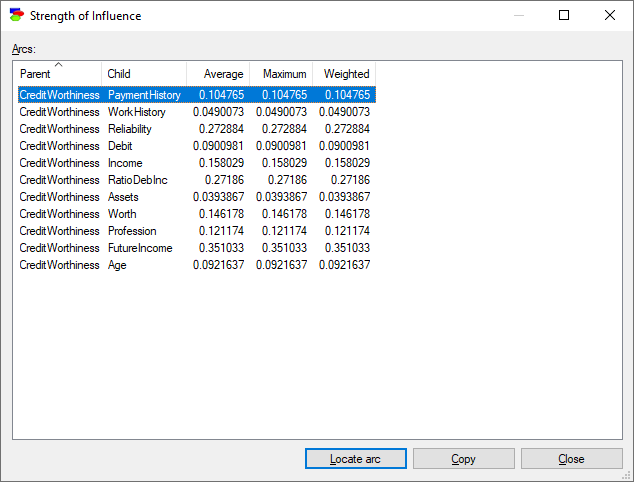This screenshot has width=634, height=482.
Task: Select the Age arc row
Action: point(197,264)
